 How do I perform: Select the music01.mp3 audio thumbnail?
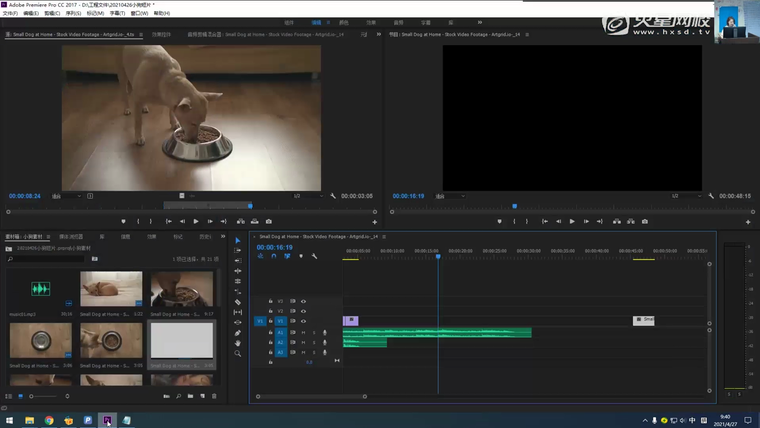coord(40,290)
